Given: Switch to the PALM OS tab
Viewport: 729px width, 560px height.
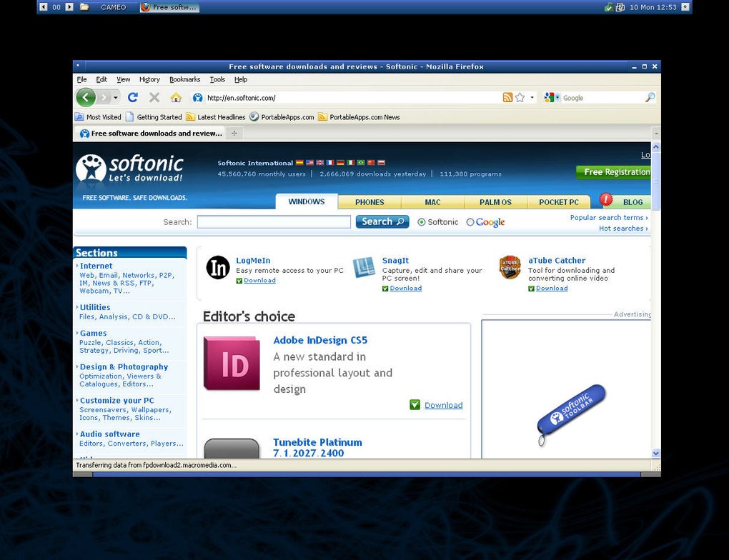Looking at the screenshot, I should (x=495, y=202).
